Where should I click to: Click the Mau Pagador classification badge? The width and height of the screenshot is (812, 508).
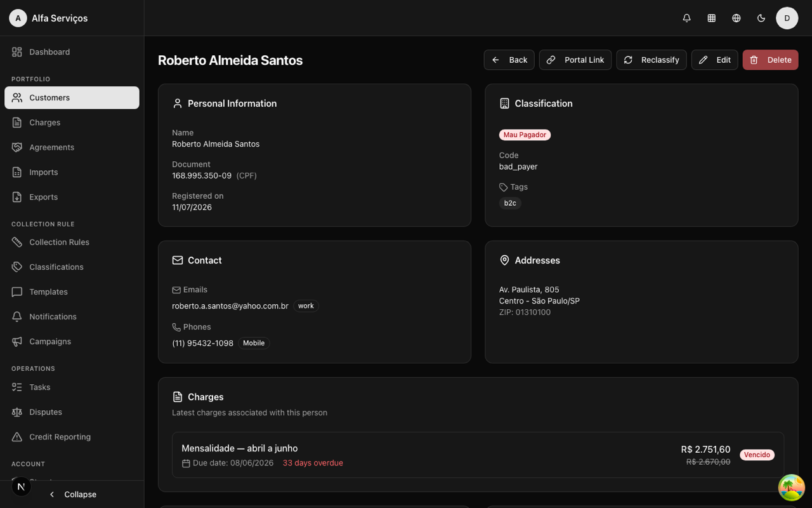coord(525,135)
